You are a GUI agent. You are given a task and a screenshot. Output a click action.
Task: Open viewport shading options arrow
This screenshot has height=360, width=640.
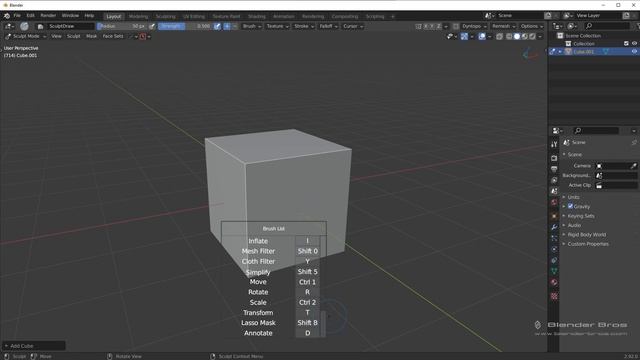540,36
